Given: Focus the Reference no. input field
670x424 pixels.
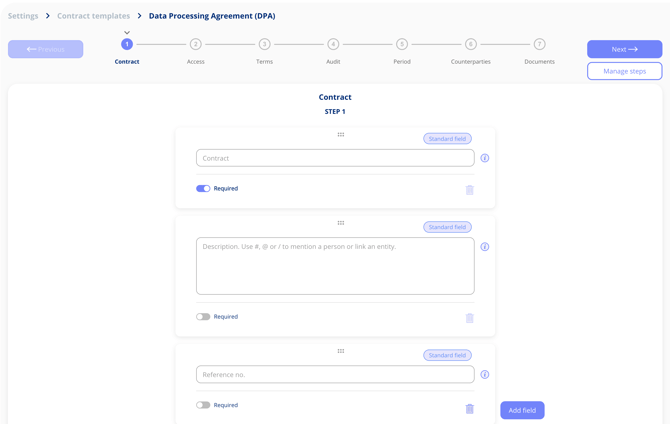Looking at the screenshot, I should [x=335, y=374].
